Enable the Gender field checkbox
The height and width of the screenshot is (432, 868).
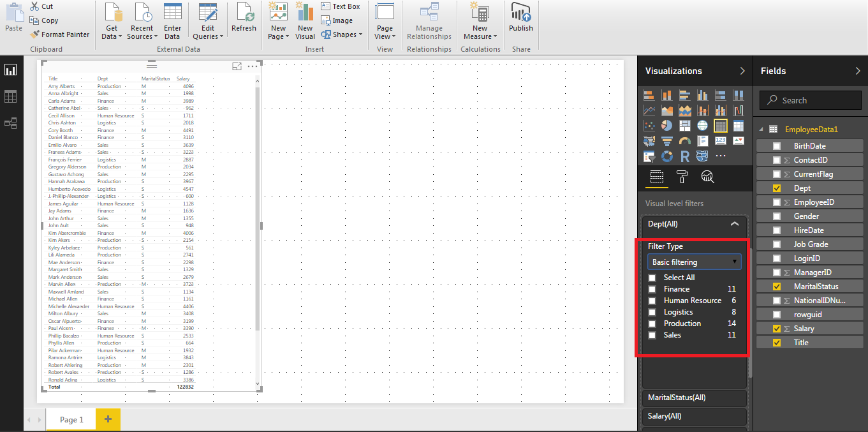point(776,216)
